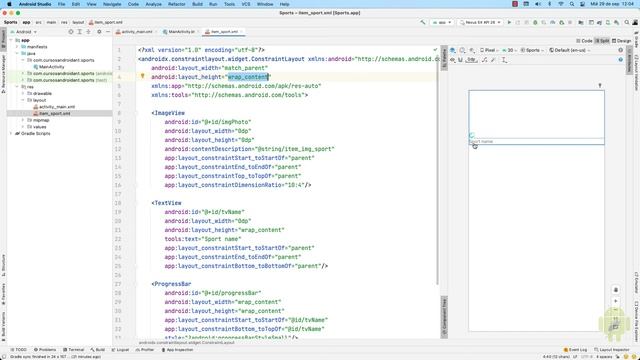Open the Build menu
Screen dimensions: 640x360
[198, 4]
